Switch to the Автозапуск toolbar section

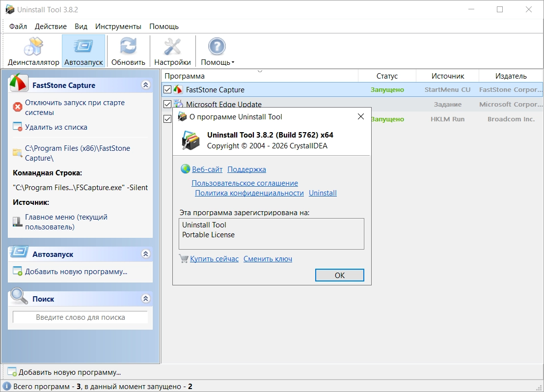[83, 51]
